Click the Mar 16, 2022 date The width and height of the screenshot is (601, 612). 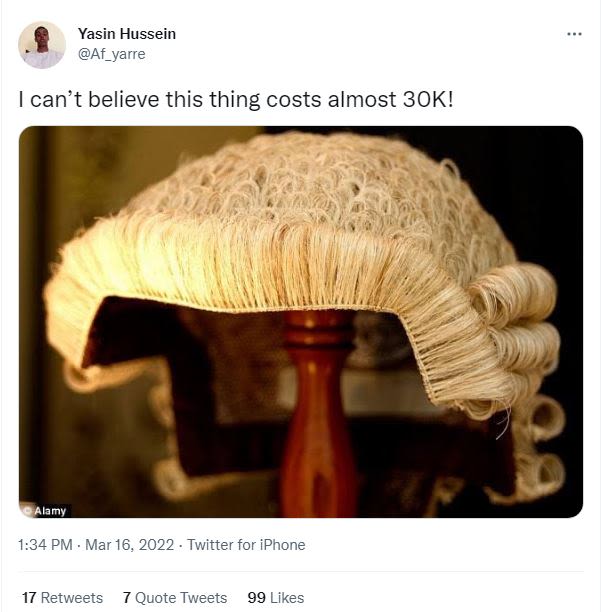tap(130, 544)
